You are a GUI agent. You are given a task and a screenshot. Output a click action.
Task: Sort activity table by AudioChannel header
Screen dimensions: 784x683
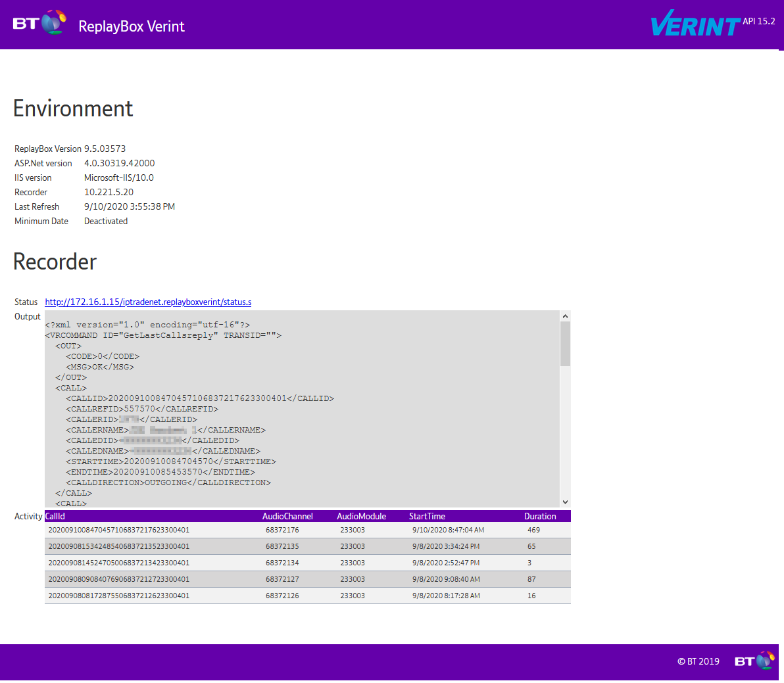287,516
